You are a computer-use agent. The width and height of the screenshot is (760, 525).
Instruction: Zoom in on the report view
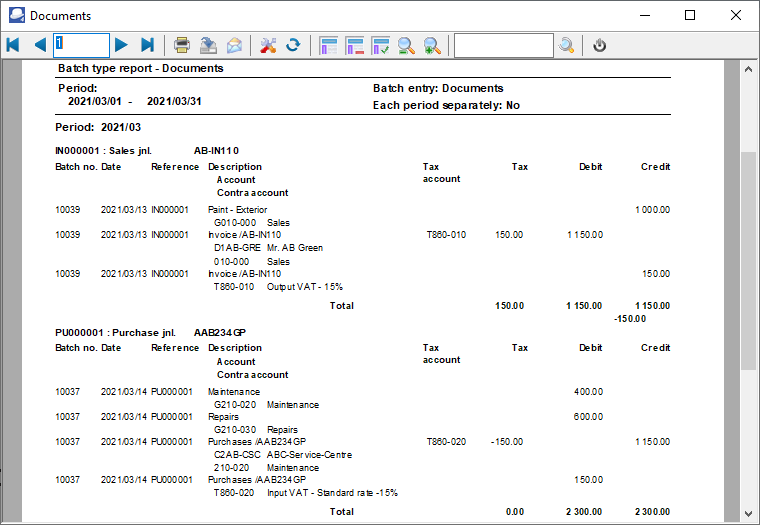[432, 45]
